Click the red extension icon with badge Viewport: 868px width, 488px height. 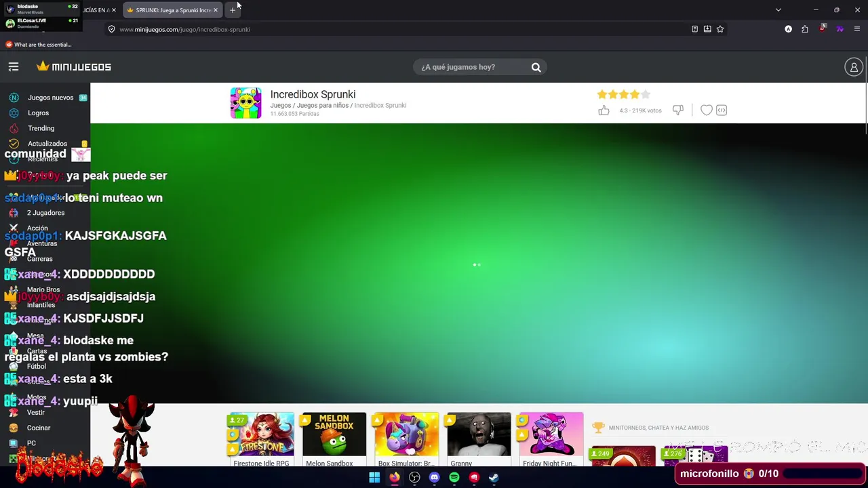coord(823,28)
